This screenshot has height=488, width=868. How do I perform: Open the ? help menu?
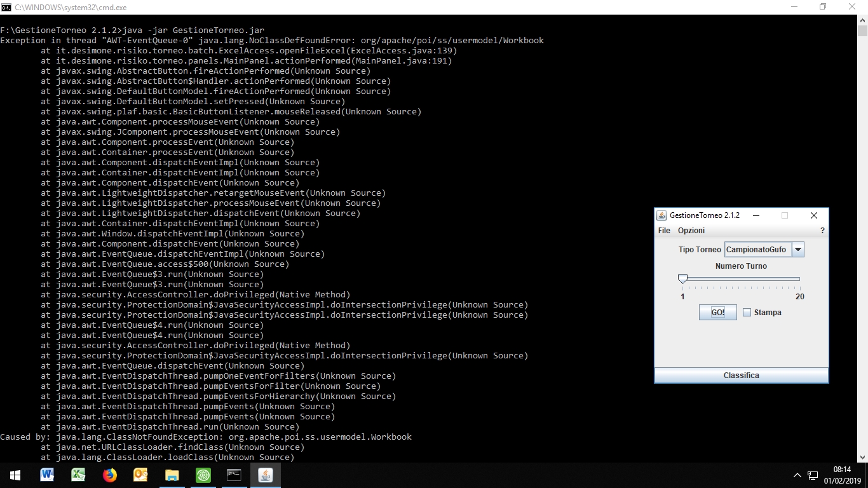(x=822, y=231)
